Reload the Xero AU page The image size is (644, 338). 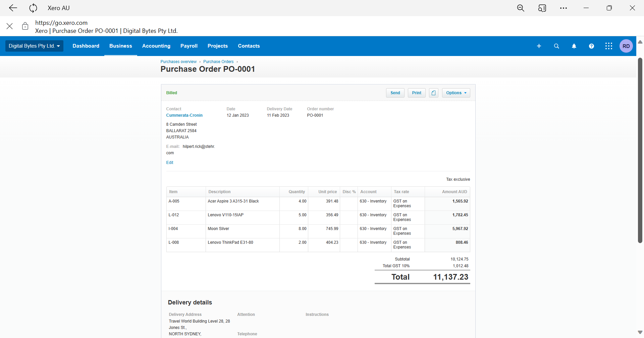[x=33, y=8]
